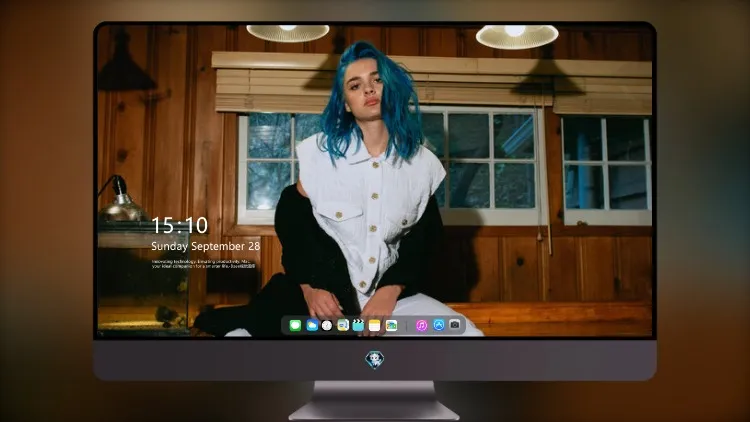Screen dimensions: 750x422
Task: Open the green Messages app in dock
Action: point(295,325)
